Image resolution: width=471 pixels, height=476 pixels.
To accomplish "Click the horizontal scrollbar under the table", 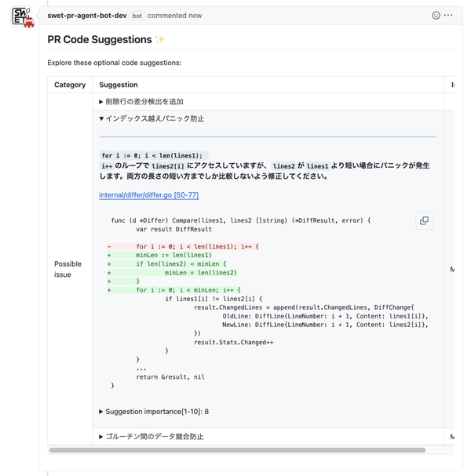I will click(x=237, y=451).
